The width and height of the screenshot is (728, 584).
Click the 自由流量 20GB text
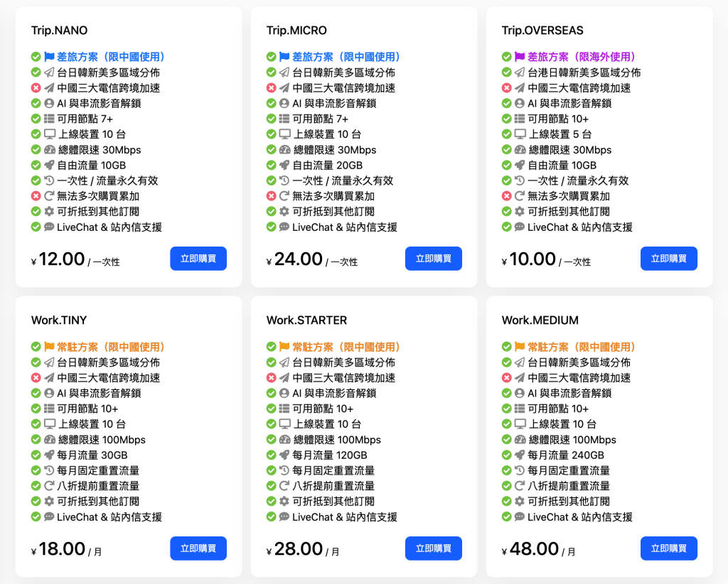(x=327, y=165)
